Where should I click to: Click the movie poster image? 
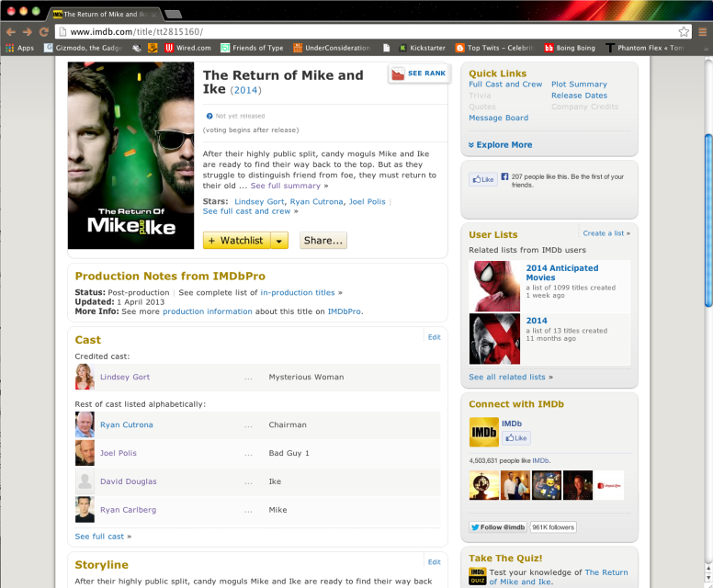coord(131,155)
